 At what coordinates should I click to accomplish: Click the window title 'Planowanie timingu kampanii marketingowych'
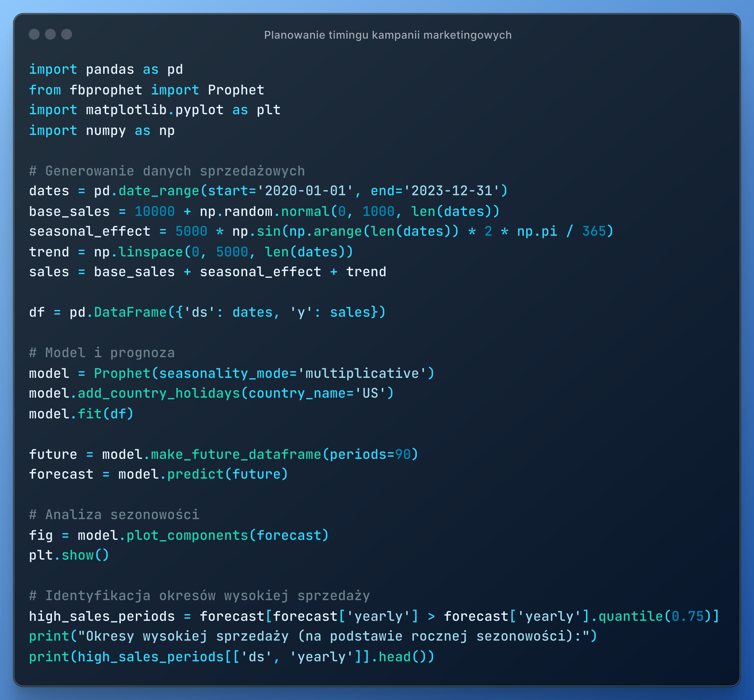pyautogui.click(x=387, y=35)
